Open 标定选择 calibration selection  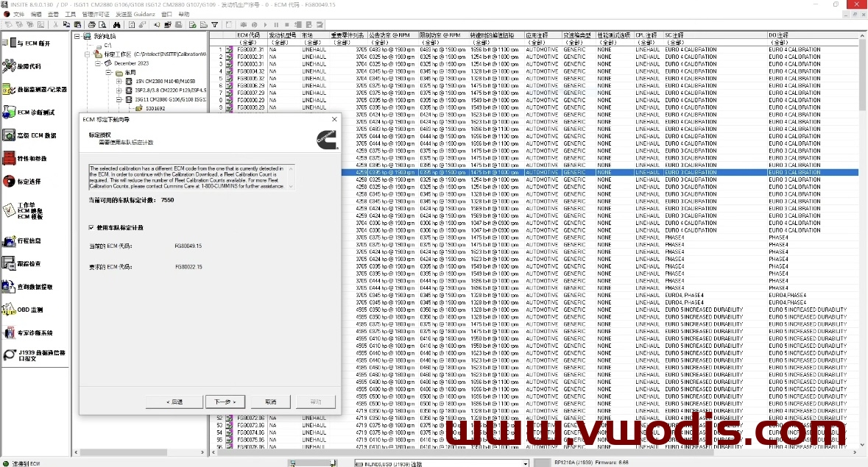click(22, 181)
